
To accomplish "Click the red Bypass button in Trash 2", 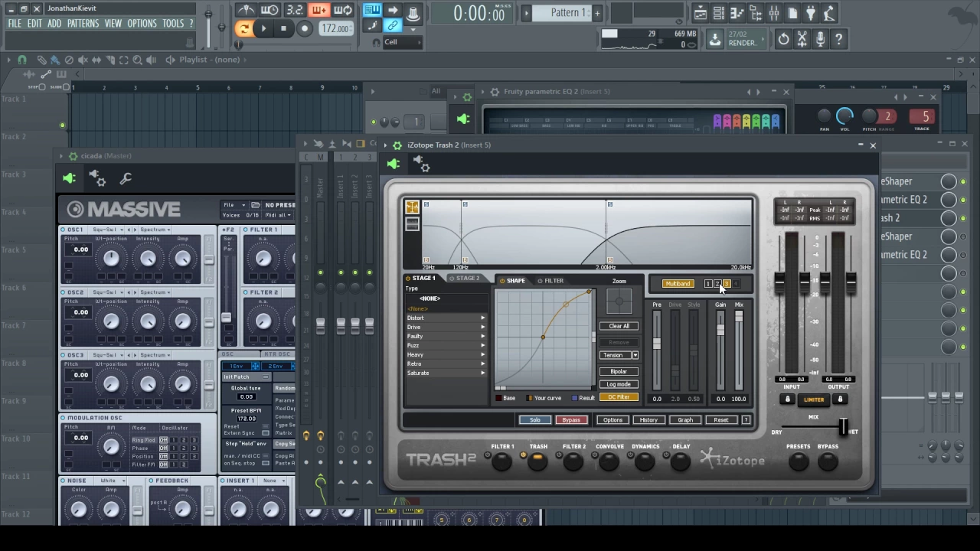I will pos(571,420).
